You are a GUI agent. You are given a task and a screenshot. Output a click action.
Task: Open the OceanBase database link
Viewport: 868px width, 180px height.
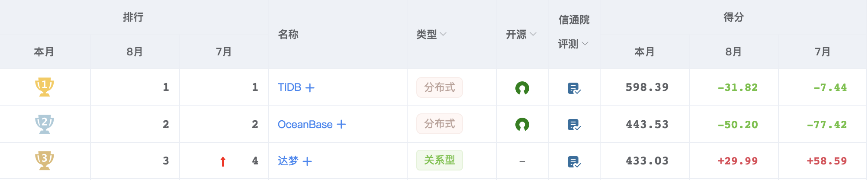[305, 125]
